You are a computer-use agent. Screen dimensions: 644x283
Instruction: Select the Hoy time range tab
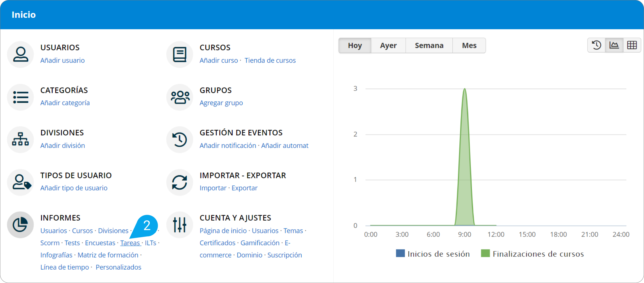point(355,45)
